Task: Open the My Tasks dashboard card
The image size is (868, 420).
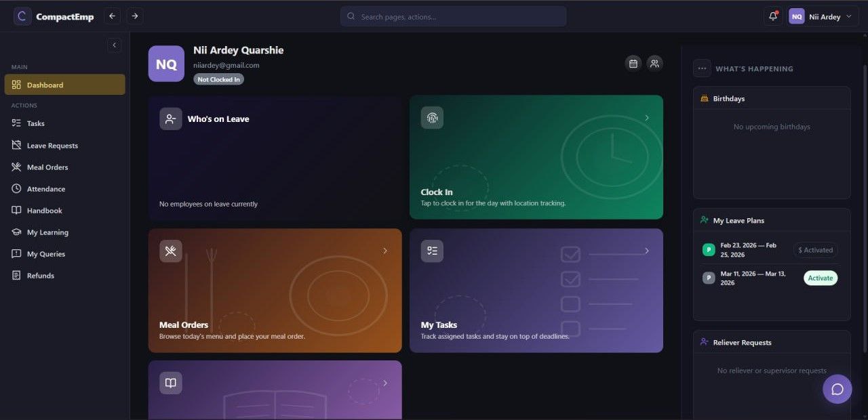Action: pos(536,290)
